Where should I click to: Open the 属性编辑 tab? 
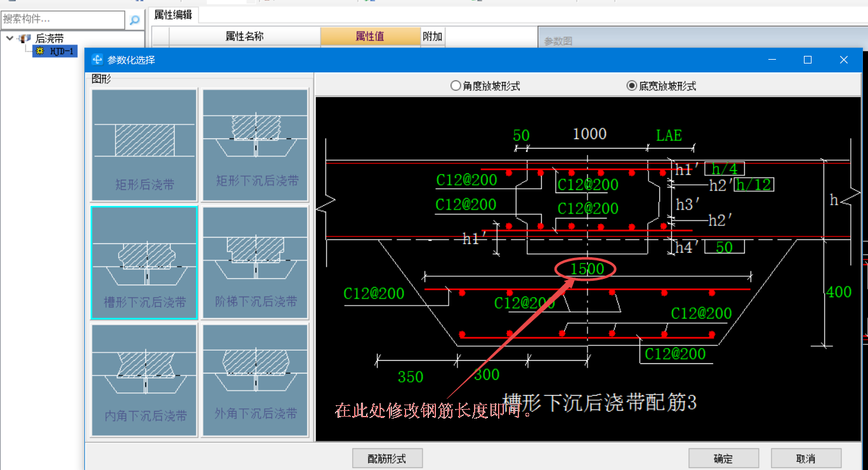[x=173, y=15]
